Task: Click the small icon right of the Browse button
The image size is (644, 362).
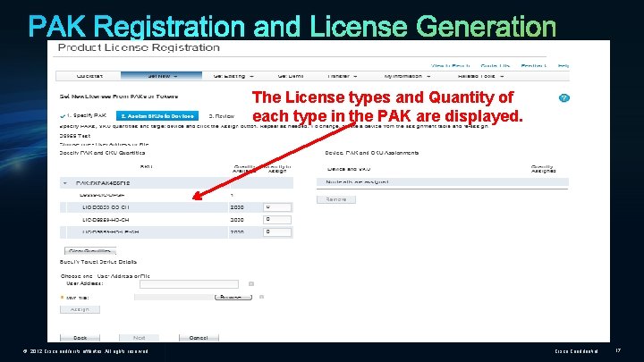Action: click(x=261, y=297)
